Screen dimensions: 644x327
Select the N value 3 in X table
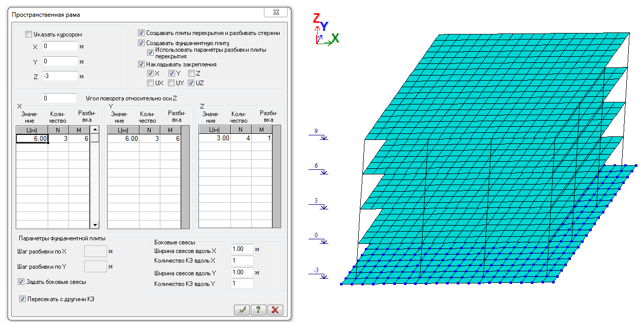(58, 138)
